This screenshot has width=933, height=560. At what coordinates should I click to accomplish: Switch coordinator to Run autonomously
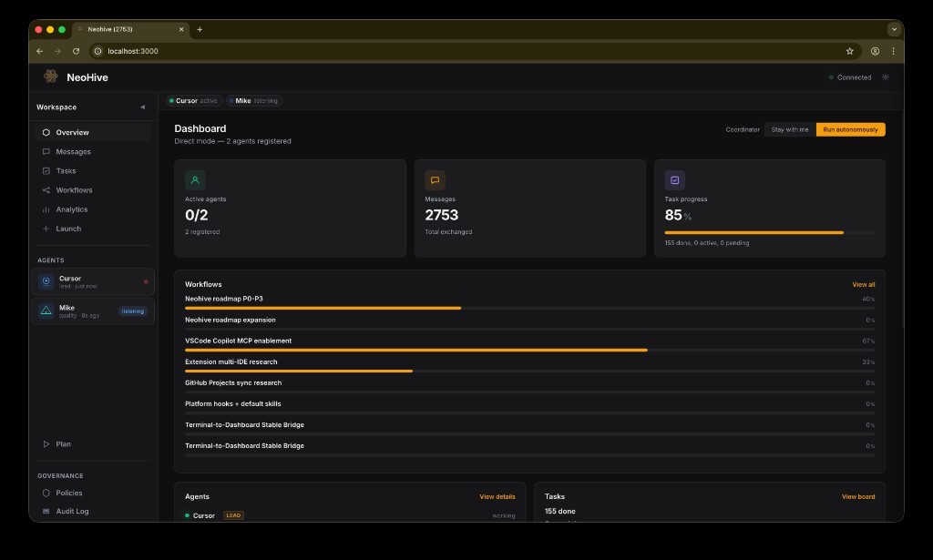850,129
